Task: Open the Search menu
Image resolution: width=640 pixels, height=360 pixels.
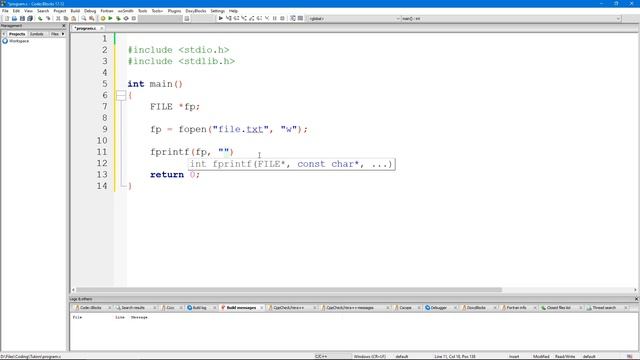Action: pos(43,11)
